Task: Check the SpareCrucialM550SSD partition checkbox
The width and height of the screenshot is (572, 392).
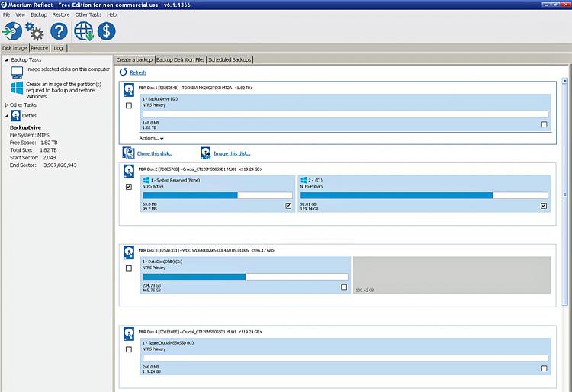Action: 545,368
